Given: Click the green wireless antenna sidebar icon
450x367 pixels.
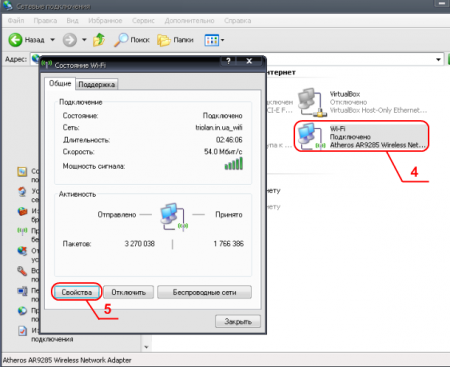Looking at the screenshot, I should click(22, 231).
